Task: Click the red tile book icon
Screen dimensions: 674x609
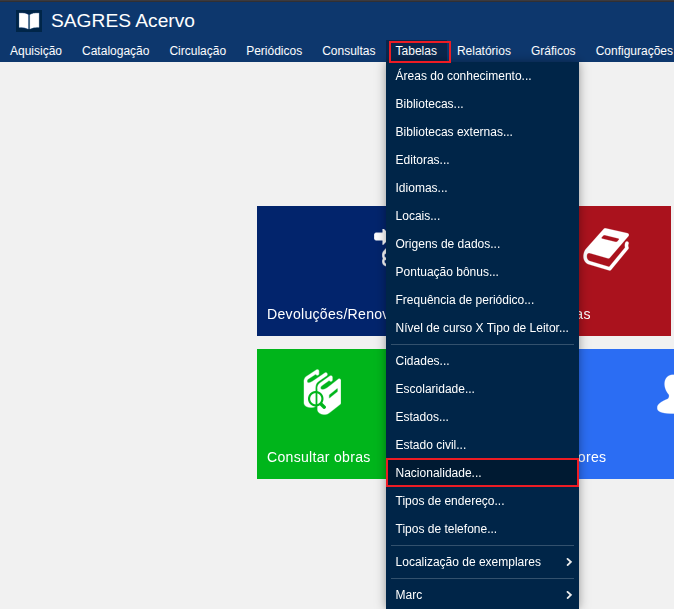Action: [x=606, y=249]
